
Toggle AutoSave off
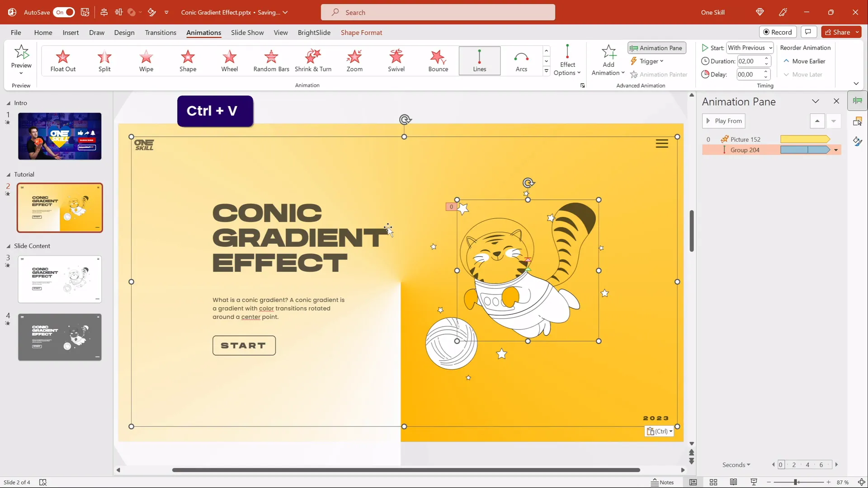[x=64, y=12]
